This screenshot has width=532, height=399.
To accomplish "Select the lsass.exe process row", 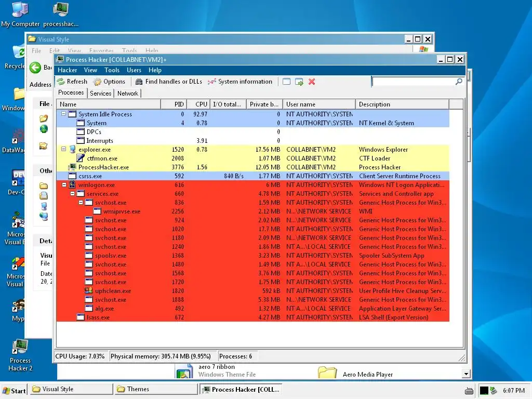I will [x=253, y=317].
